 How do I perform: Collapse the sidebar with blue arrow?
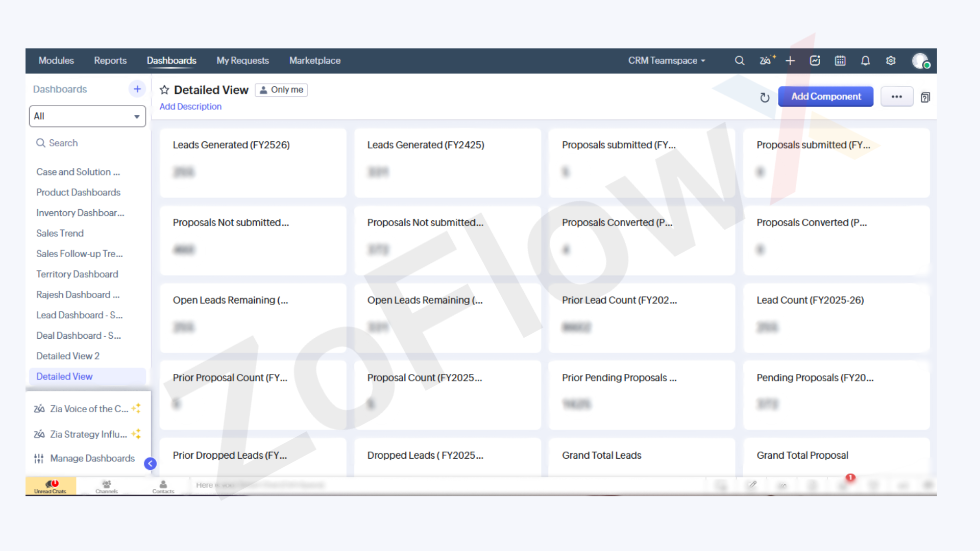[x=150, y=463]
